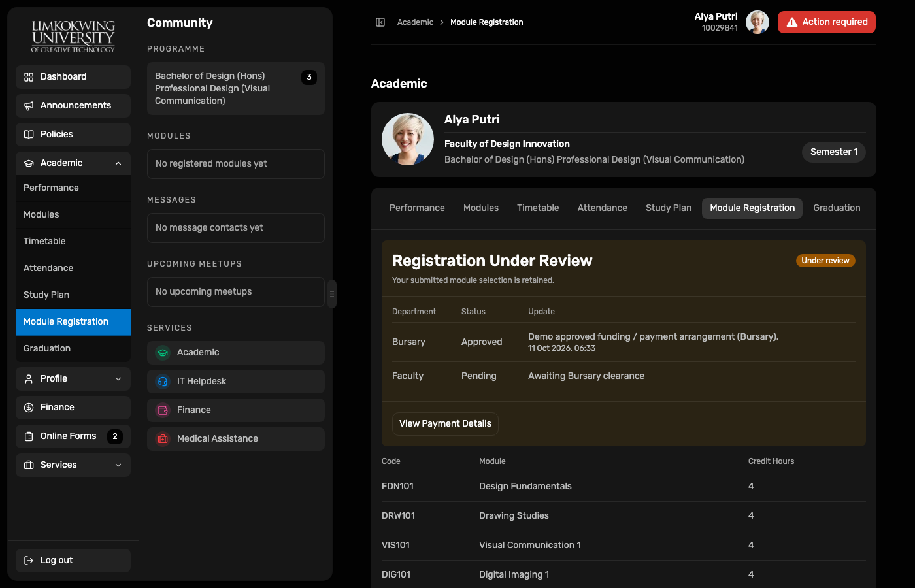Click the Semester 1 pill
Image resolution: width=915 pixels, height=588 pixels.
(x=834, y=152)
